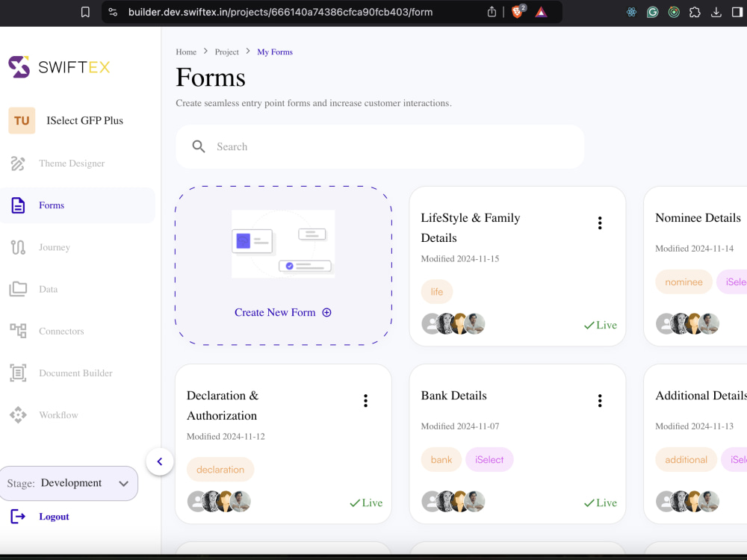Screen dimensions: 747x560
Task: Open the Bank Details form title
Action: click(453, 395)
